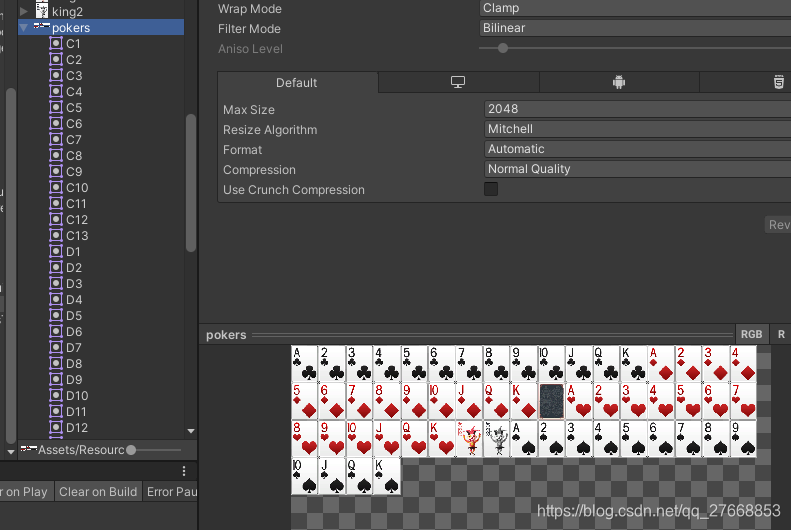Select the D9 sprite icon
The height and width of the screenshot is (530, 791).
pyautogui.click(x=56, y=380)
